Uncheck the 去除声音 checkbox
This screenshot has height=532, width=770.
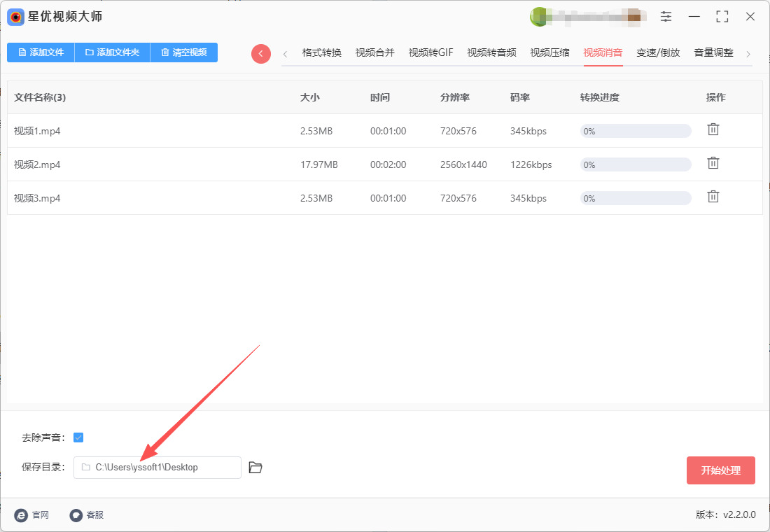point(78,437)
